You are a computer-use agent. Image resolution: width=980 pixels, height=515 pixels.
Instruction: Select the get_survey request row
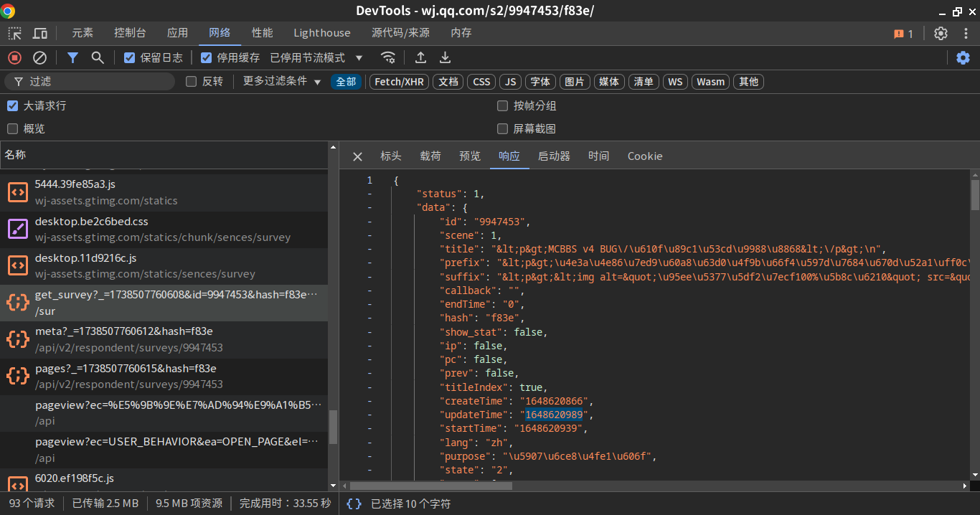click(164, 303)
